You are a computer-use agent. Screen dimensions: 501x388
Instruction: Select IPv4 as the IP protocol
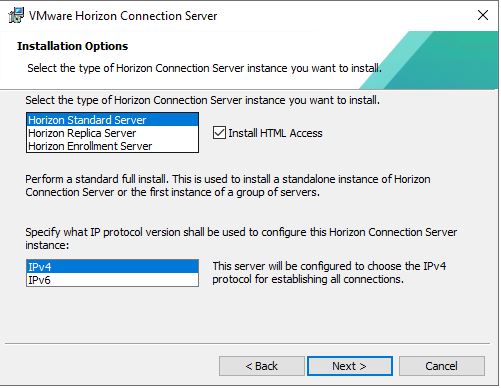tap(112, 267)
